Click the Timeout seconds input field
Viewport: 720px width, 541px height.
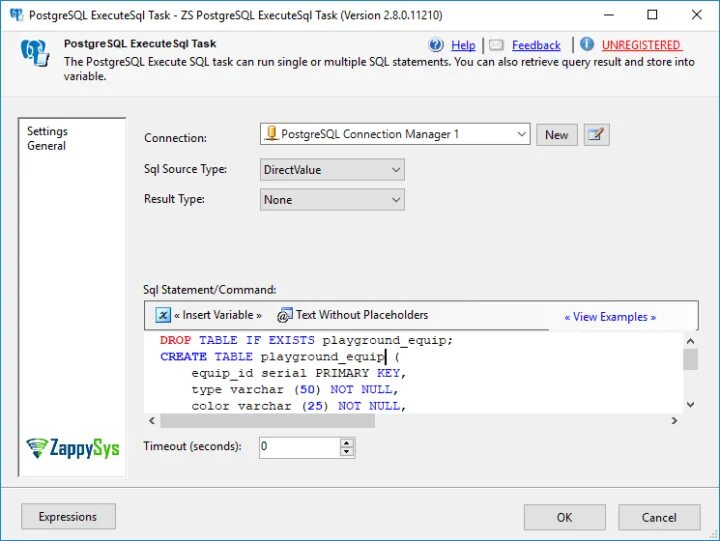tap(300, 447)
